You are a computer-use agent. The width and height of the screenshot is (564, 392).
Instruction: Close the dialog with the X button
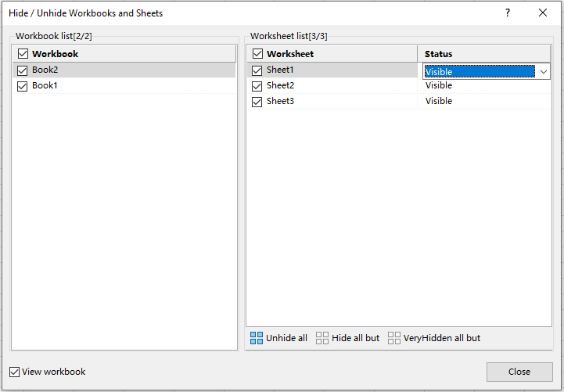[543, 13]
